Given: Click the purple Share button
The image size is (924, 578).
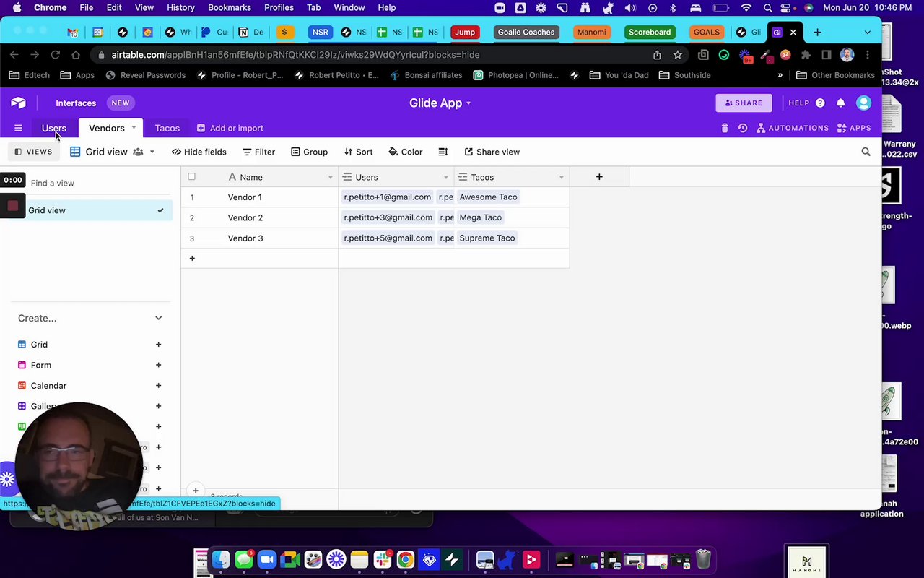Looking at the screenshot, I should [x=744, y=103].
